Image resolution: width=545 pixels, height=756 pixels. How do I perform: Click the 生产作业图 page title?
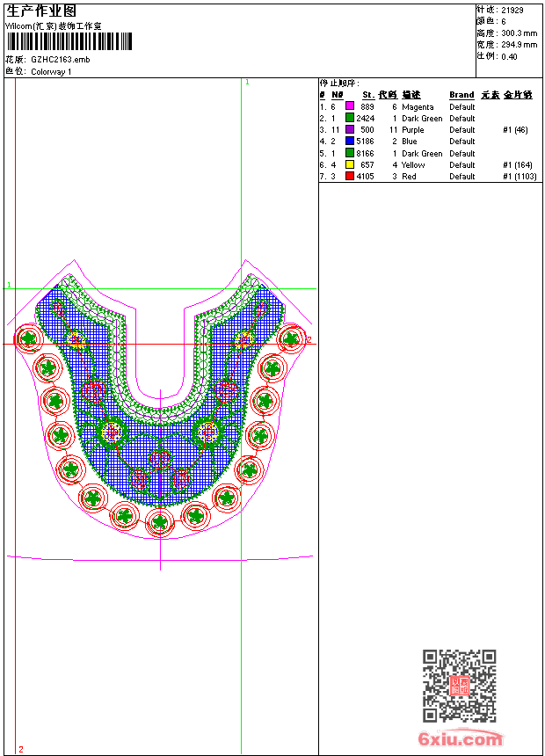coord(41,11)
